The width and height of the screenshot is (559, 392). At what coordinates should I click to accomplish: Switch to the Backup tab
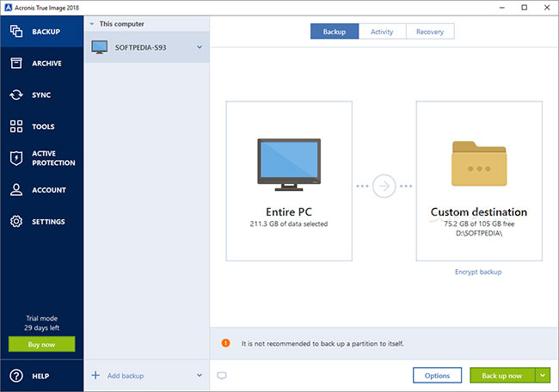(335, 31)
